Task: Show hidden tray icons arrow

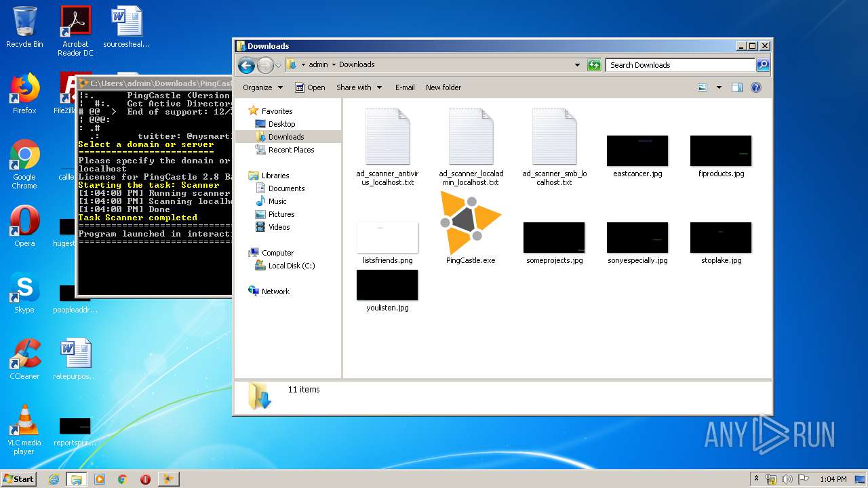Action: point(756,479)
